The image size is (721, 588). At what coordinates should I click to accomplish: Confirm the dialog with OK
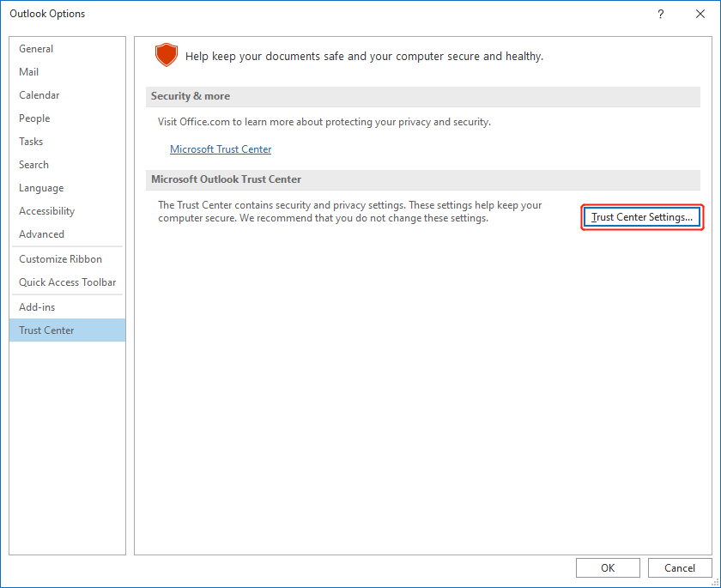pyautogui.click(x=608, y=567)
